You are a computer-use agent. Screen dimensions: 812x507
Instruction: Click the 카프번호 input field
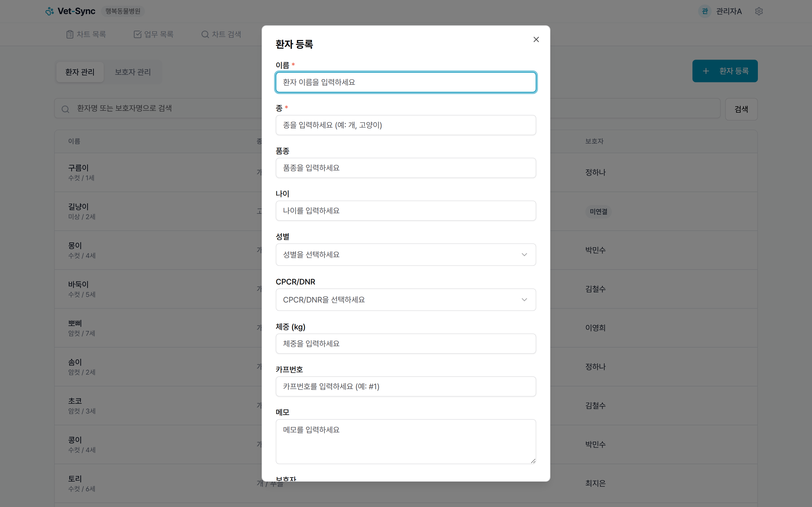(x=406, y=386)
